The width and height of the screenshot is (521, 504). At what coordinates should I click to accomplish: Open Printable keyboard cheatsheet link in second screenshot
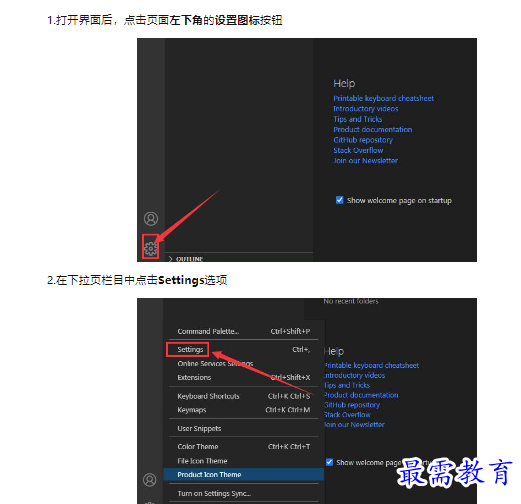371,365
